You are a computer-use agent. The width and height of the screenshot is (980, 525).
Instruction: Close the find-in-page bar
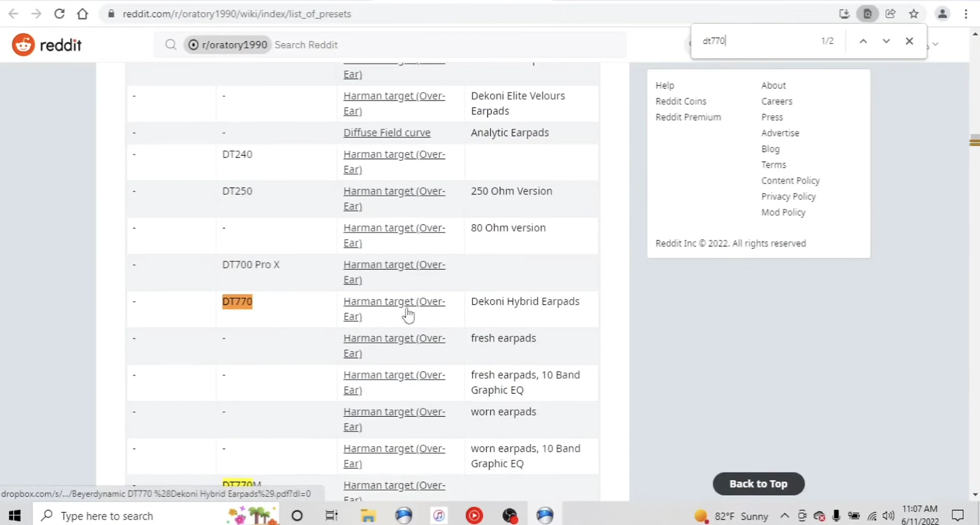[909, 41]
